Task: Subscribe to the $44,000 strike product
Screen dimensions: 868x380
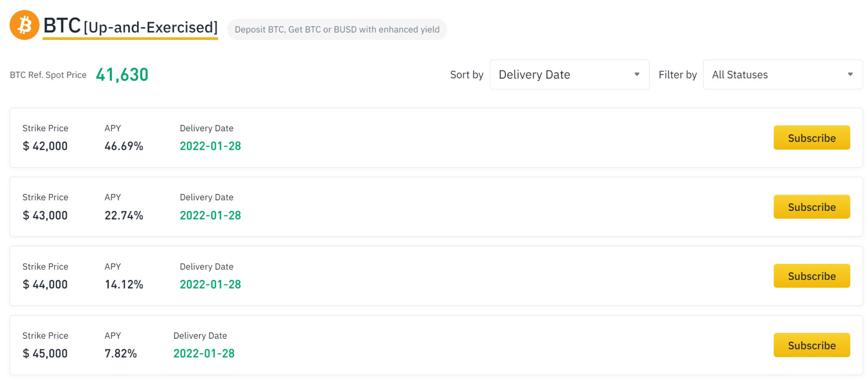Action: coord(812,276)
